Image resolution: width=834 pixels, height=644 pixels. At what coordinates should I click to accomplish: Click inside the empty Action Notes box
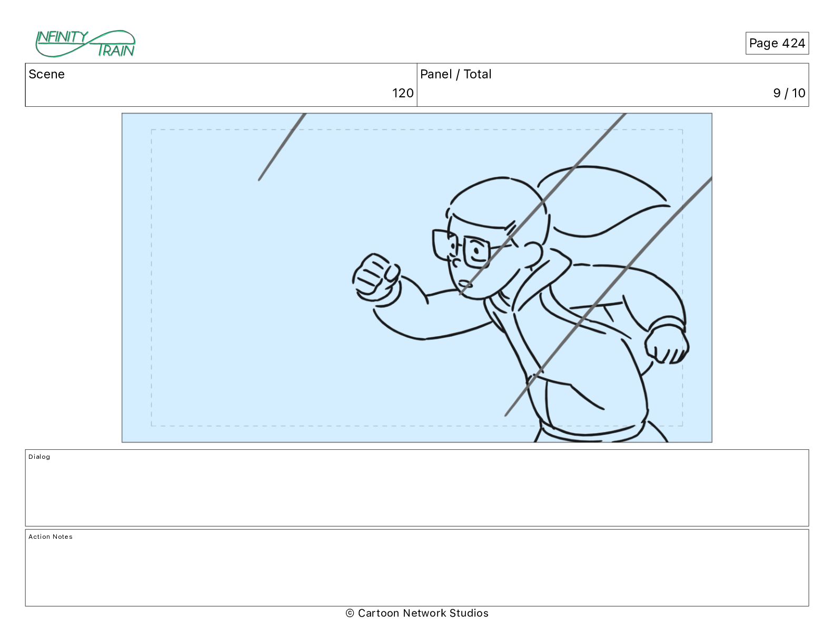click(417, 568)
